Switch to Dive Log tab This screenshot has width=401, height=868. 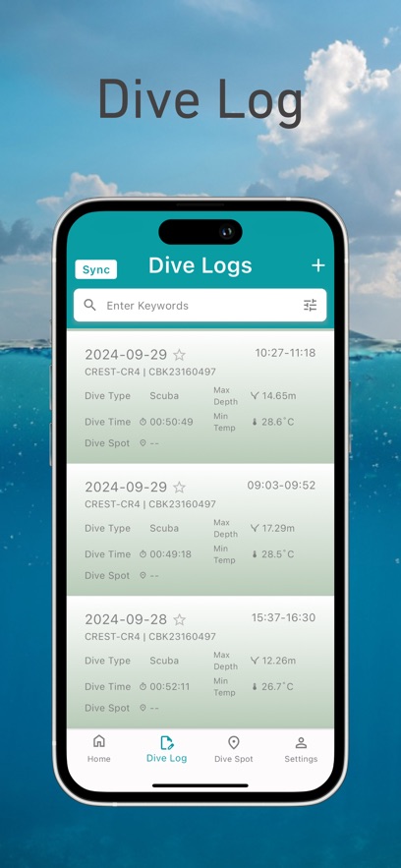[166, 749]
